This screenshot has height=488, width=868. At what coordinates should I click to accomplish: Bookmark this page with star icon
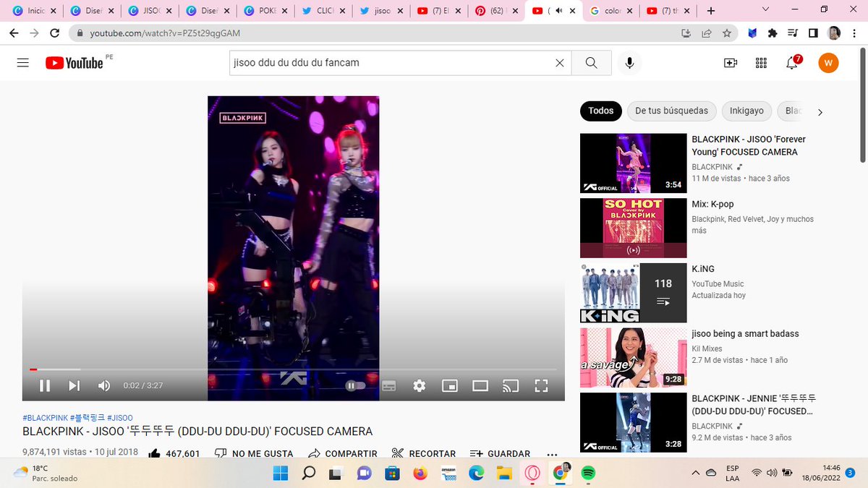726,33
